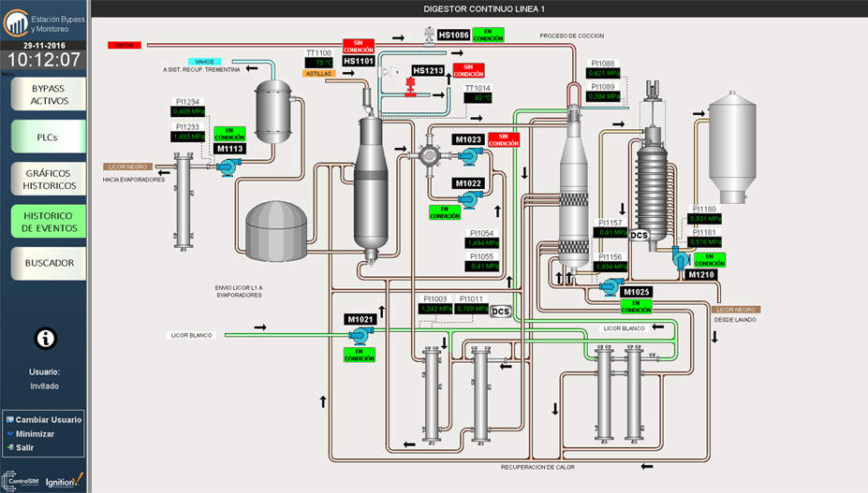The image size is (868, 493).
Task: Click the M1210 pump icon
Action: point(682,260)
